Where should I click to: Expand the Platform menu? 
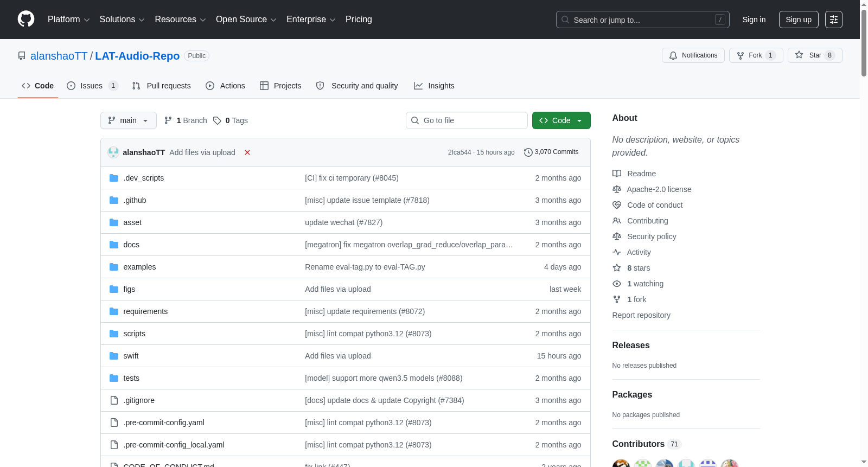(68, 20)
